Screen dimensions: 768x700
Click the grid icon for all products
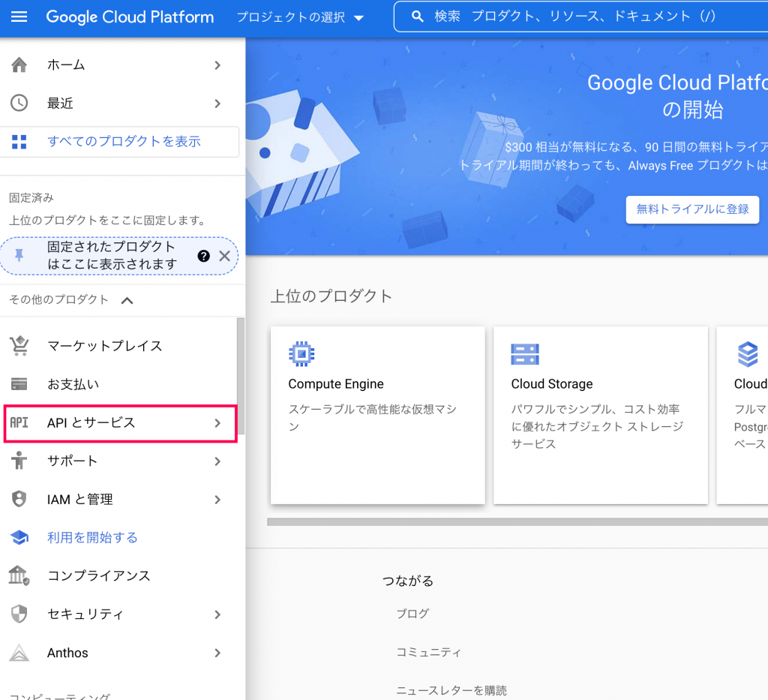coord(19,142)
